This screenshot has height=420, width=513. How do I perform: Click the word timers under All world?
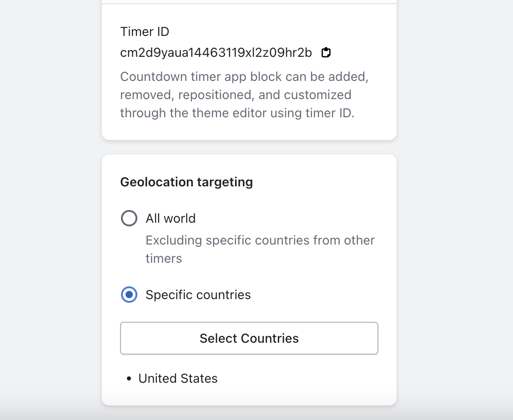(x=164, y=259)
